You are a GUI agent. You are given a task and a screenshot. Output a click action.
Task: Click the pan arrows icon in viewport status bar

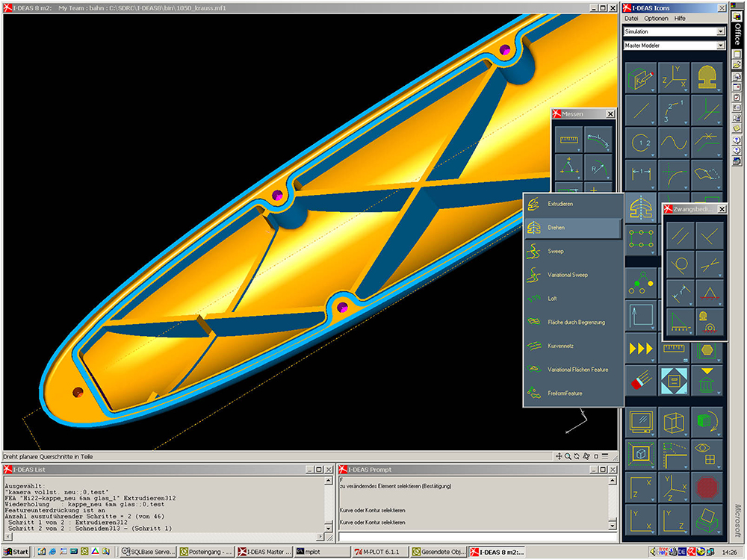point(559,456)
